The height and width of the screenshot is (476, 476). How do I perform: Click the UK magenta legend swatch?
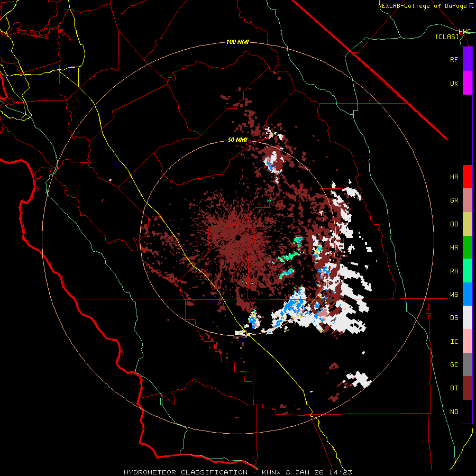click(467, 83)
